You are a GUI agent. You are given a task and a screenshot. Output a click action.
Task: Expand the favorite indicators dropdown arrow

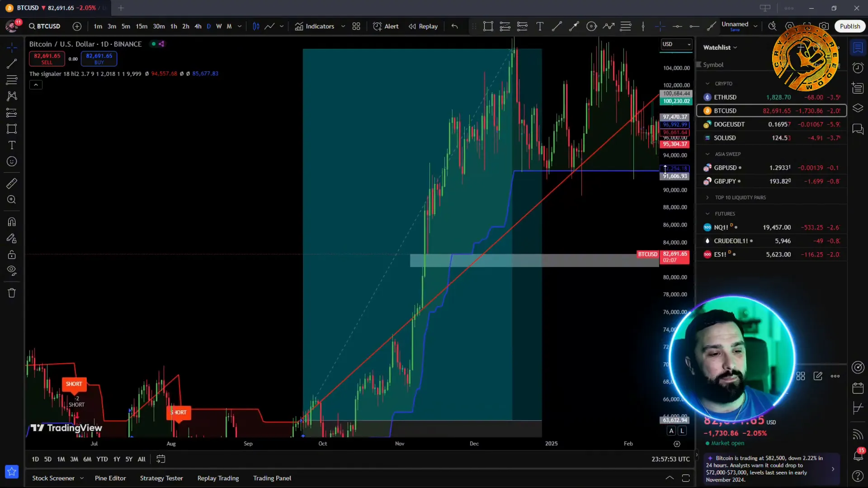pos(343,26)
